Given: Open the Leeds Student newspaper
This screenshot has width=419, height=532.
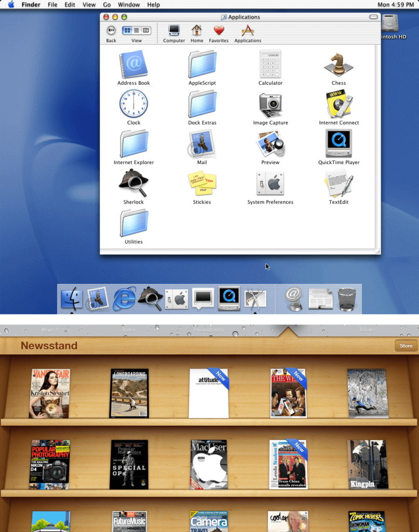Looking at the screenshot, I should (x=289, y=464).
